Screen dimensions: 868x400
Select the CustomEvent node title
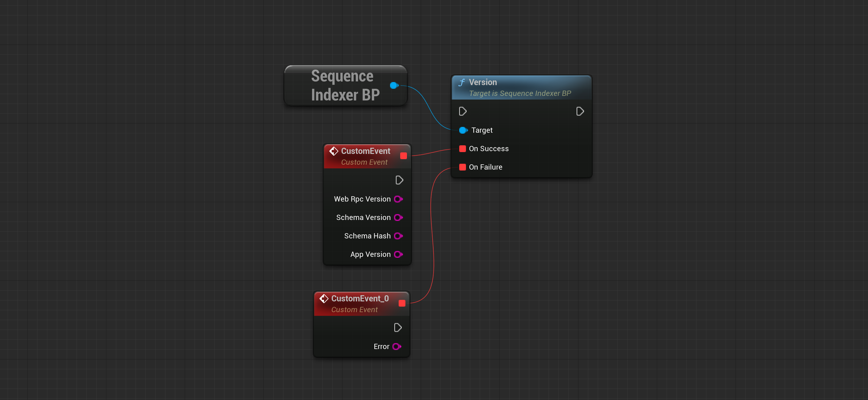pyautogui.click(x=365, y=151)
